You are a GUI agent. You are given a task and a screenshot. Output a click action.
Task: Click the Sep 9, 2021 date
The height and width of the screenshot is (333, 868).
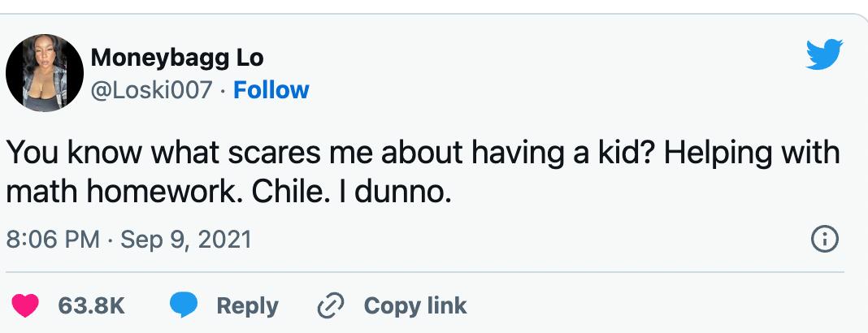(185, 240)
